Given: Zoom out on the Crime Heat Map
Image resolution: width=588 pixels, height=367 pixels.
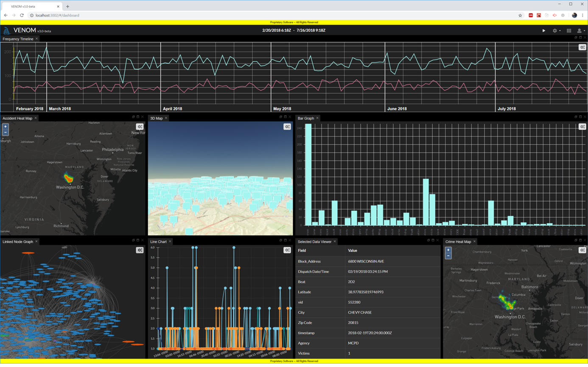Looking at the screenshot, I should [448, 256].
